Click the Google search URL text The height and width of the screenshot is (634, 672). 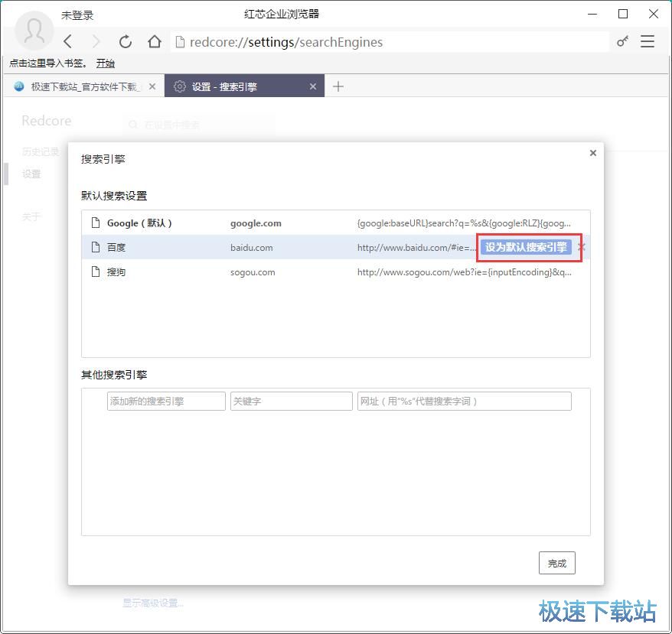point(464,223)
